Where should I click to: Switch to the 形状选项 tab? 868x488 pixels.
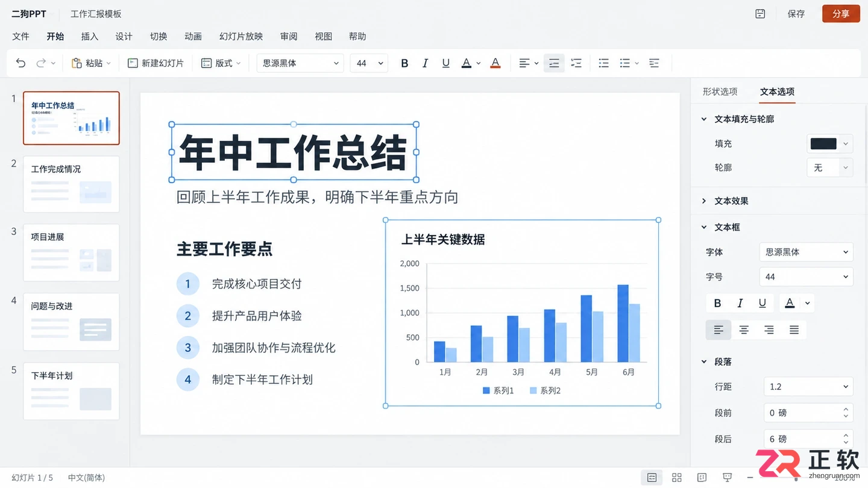point(720,92)
